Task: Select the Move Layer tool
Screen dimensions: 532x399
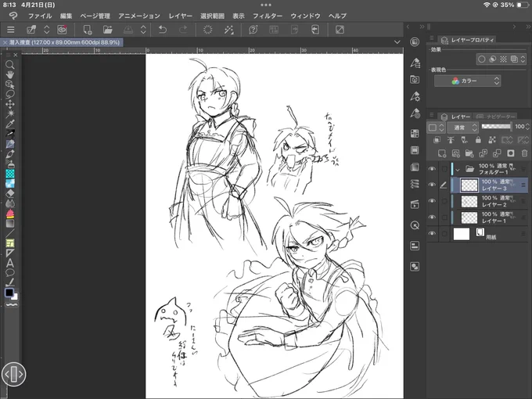Action: point(10,104)
